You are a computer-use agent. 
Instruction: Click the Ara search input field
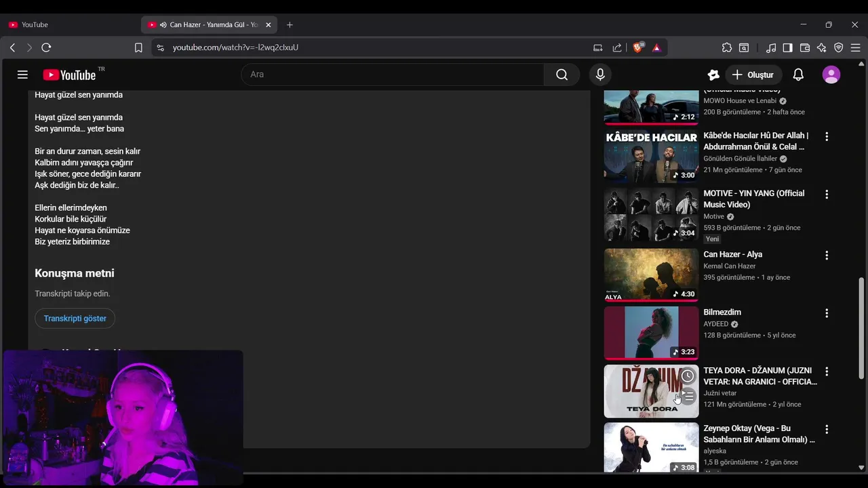point(393,75)
